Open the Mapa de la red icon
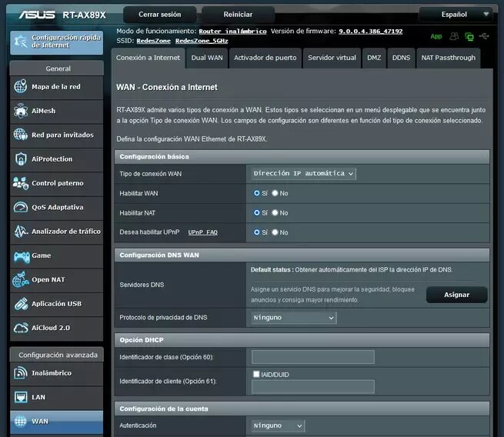Image resolution: width=504 pixels, height=437 pixels. tap(20, 87)
